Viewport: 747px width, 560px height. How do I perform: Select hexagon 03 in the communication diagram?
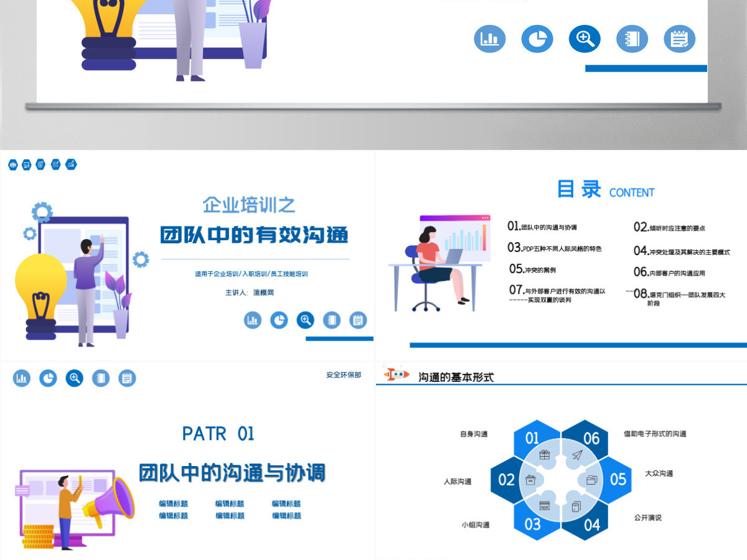tap(533, 523)
